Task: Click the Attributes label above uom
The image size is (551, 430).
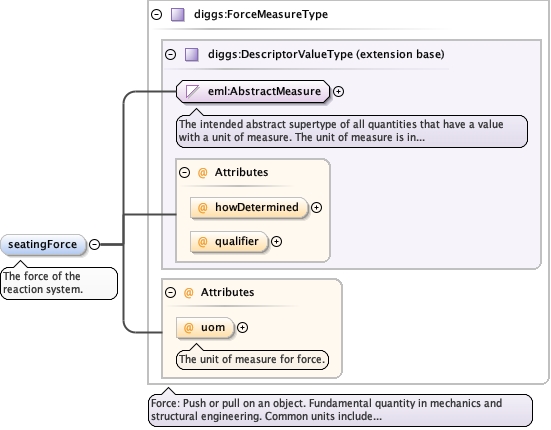Action: (x=227, y=292)
